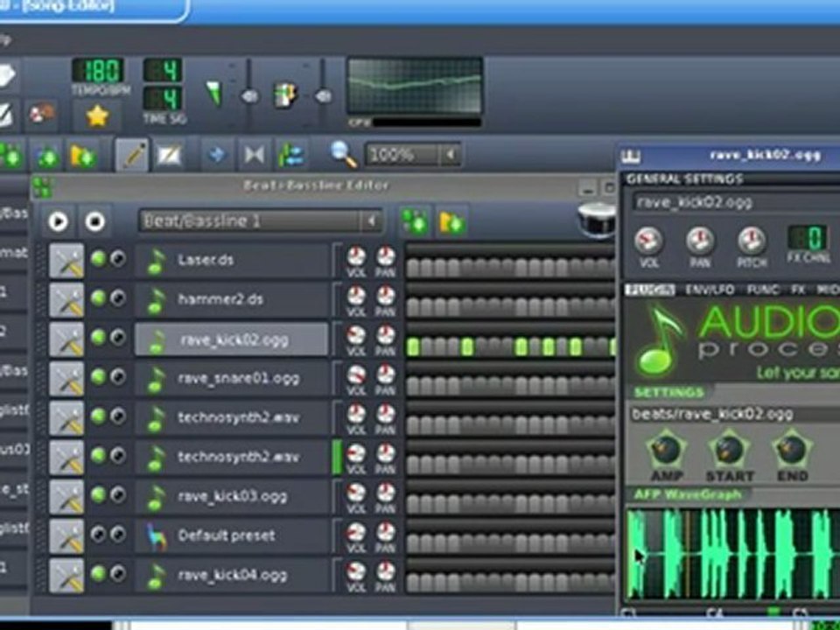
Task: Solo the rave_kick04.ogg track
Action: point(118,574)
